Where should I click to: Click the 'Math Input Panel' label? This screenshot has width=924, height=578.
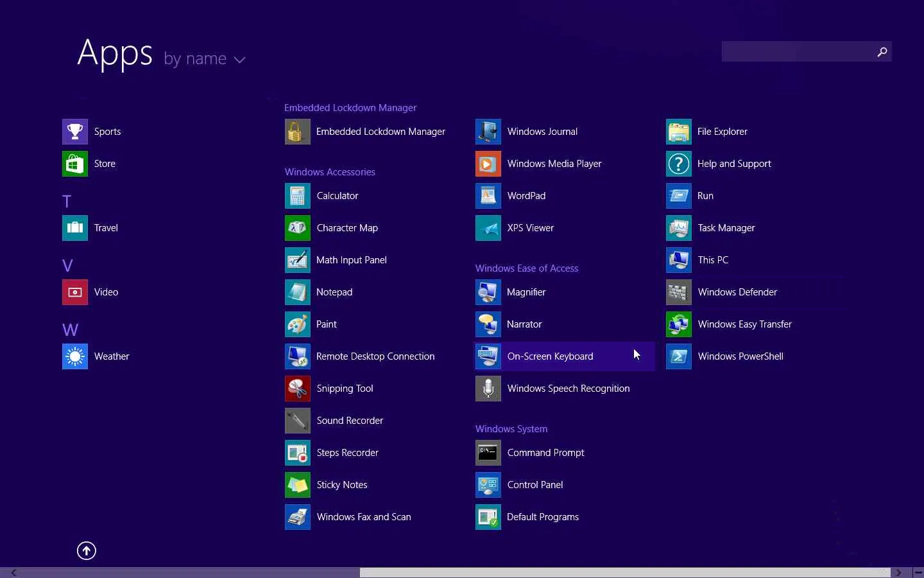coord(352,260)
